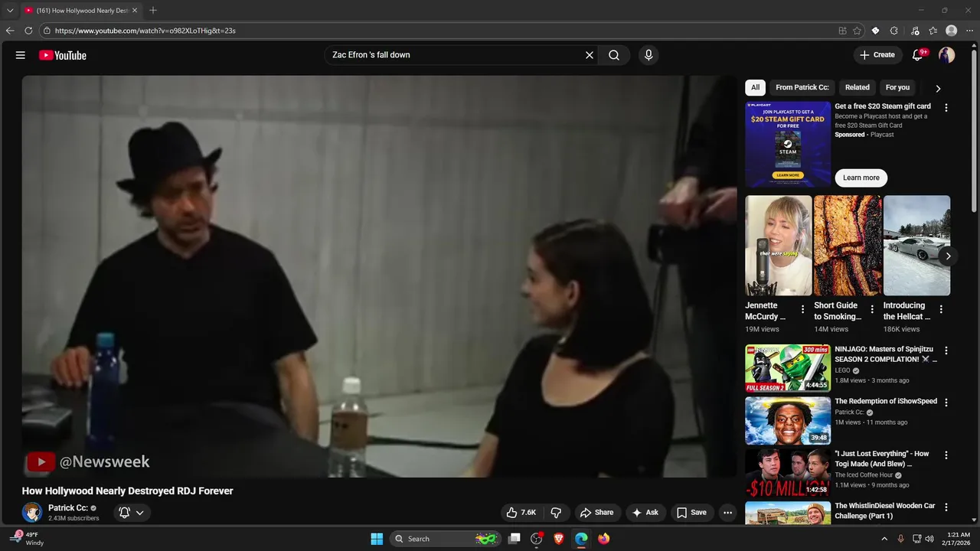The height and width of the screenshot is (551, 980).
Task: Clear the search query with X
Action: 590,55
